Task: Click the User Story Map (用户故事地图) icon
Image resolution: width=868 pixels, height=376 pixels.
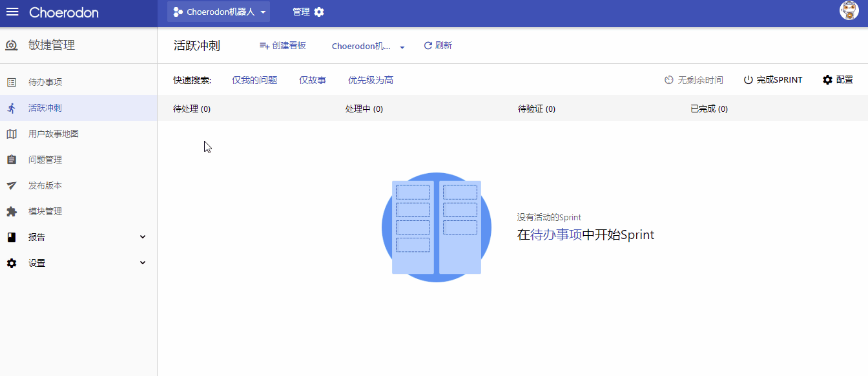Action: [12, 134]
